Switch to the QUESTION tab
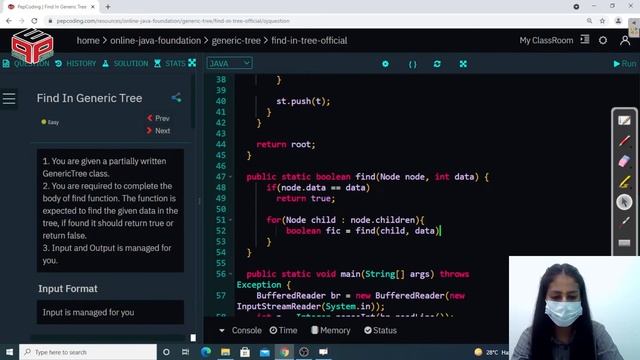The width and height of the screenshot is (640, 360). point(26,63)
